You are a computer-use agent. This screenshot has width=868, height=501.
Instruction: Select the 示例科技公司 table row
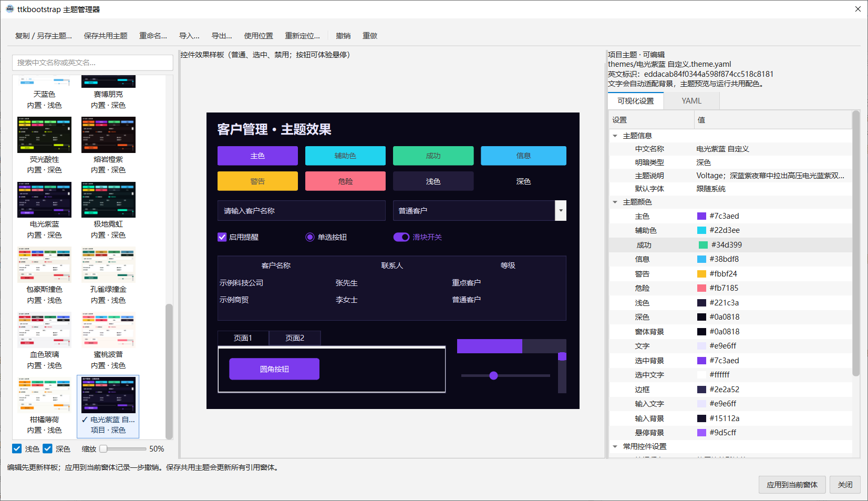(x=391, y=283)
